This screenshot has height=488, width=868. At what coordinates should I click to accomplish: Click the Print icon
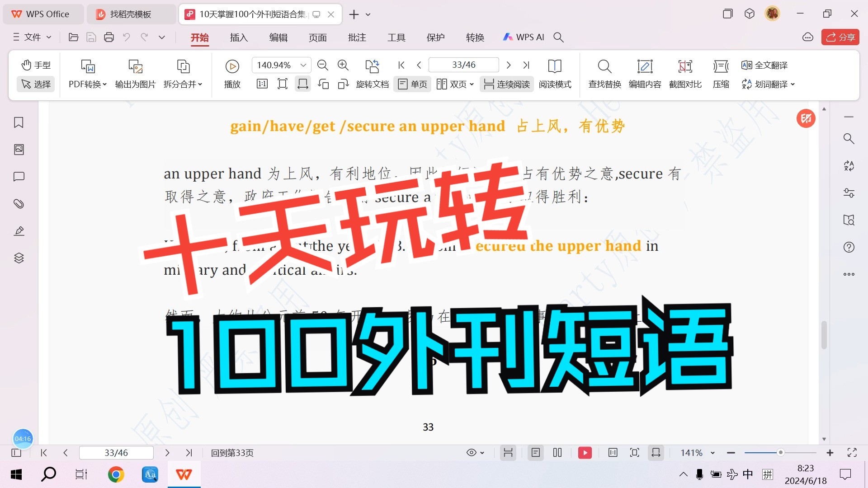click(x=109, y=37)
